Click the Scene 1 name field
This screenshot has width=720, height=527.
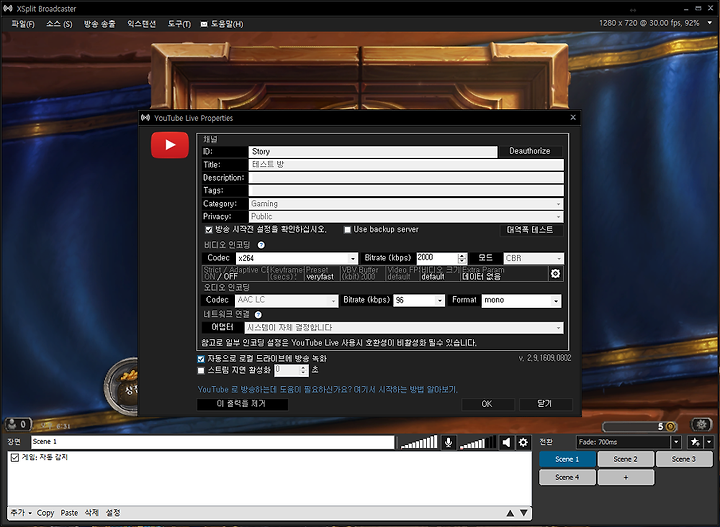pos(213,442)
